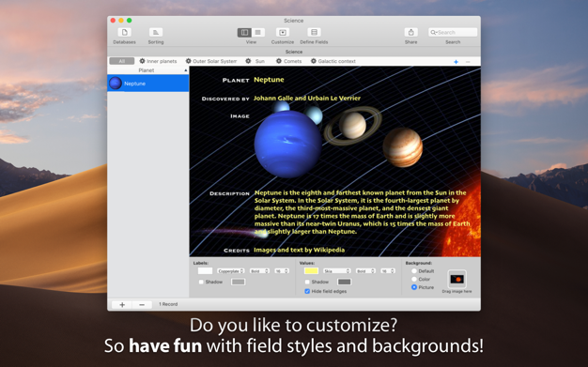This screenshot has width=588, height=367.
Task: Select the Color background radio button
Action: [414, 279]
